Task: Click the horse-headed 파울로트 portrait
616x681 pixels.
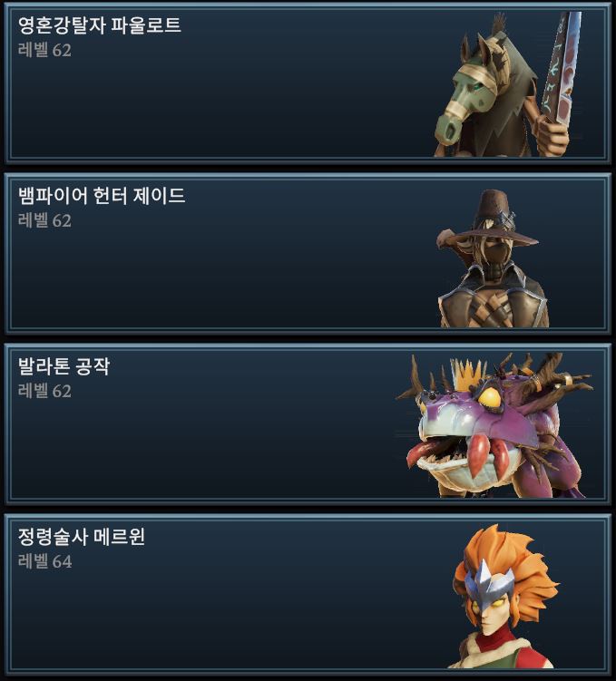Action: coord(508,84)
